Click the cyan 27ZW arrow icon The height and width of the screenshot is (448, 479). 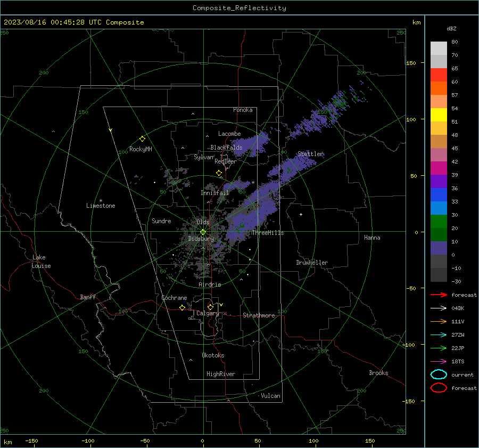[439, 335]
